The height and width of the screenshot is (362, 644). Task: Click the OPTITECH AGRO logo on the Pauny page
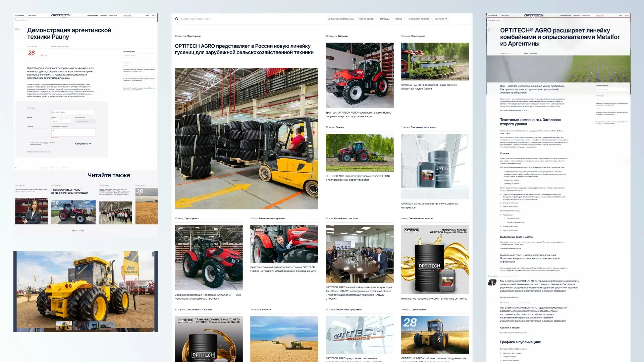coord(61,15)
